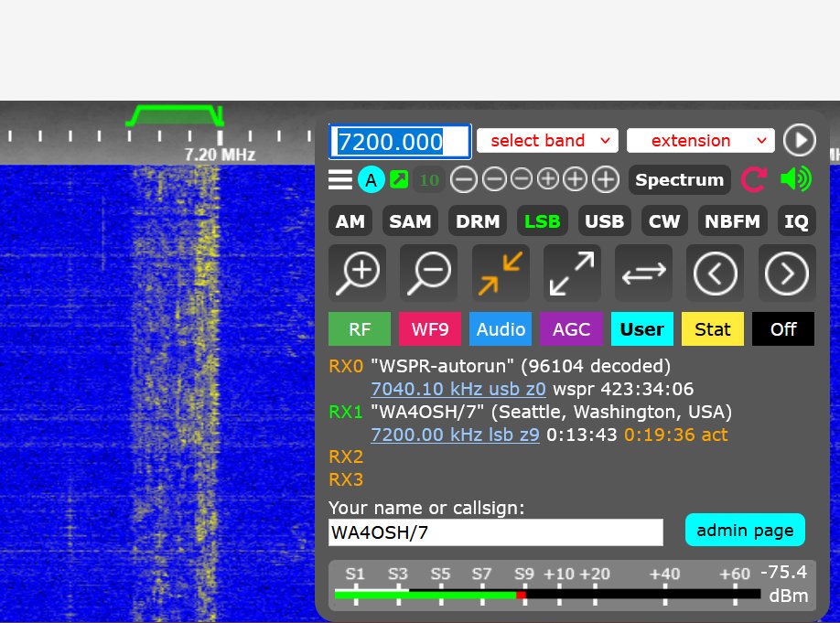
Task: Page the waterfall right with the chevron
Action: [x=786, y=274]
